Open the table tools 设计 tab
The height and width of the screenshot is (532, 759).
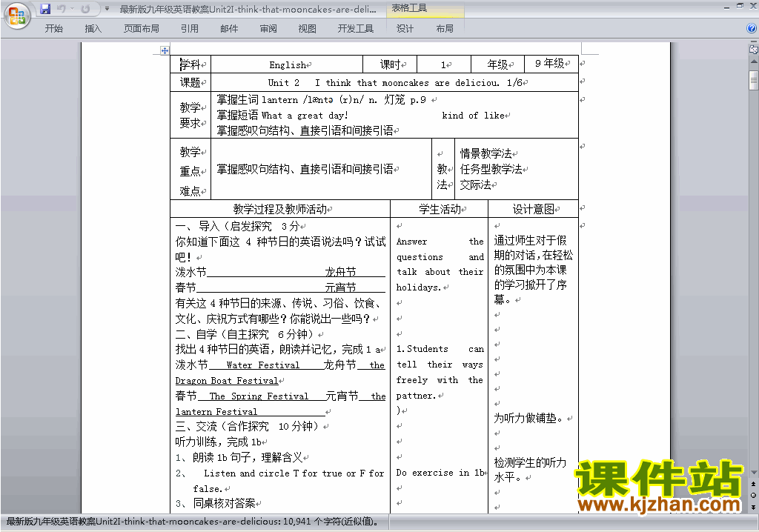pos(405,29)
